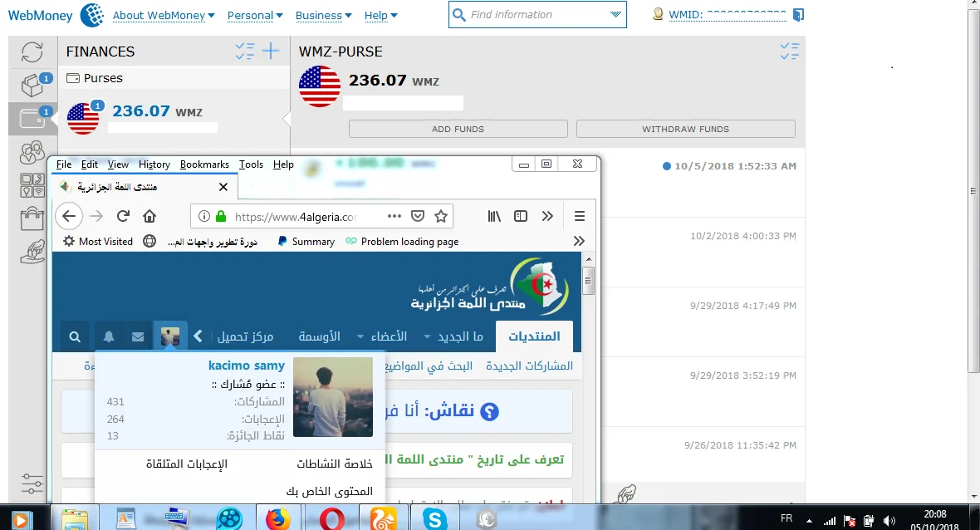Viewport: 980px width, 530px height.
Task: Toggle checklist view icon in WMZ-Purse header
Action: click(789, 52)
